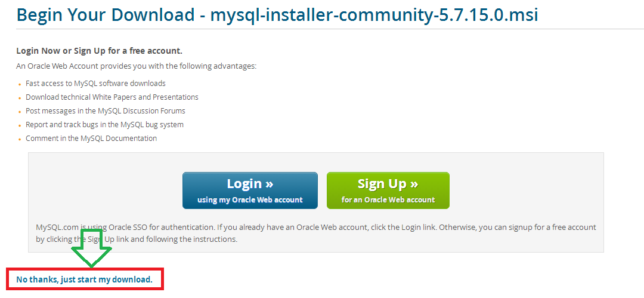
Task: Click 'Report and track bugs' bullet text
Action: pyautogui.click(x=104, y=124)
